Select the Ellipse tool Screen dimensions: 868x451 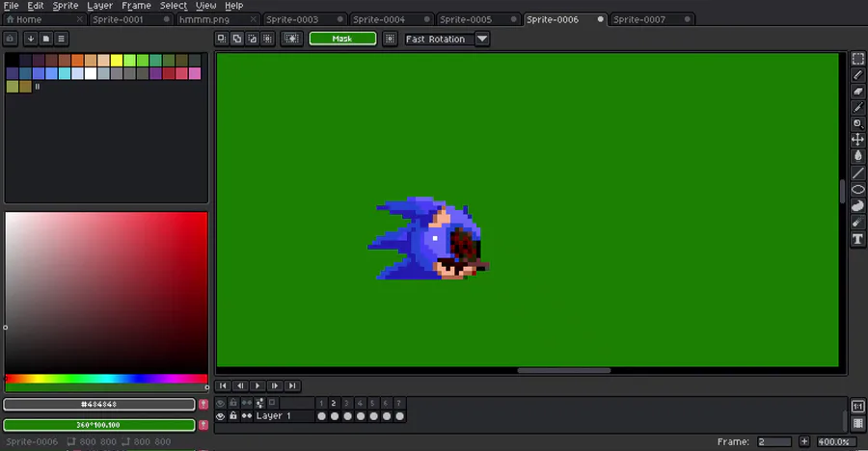click(x=857, y=189)
